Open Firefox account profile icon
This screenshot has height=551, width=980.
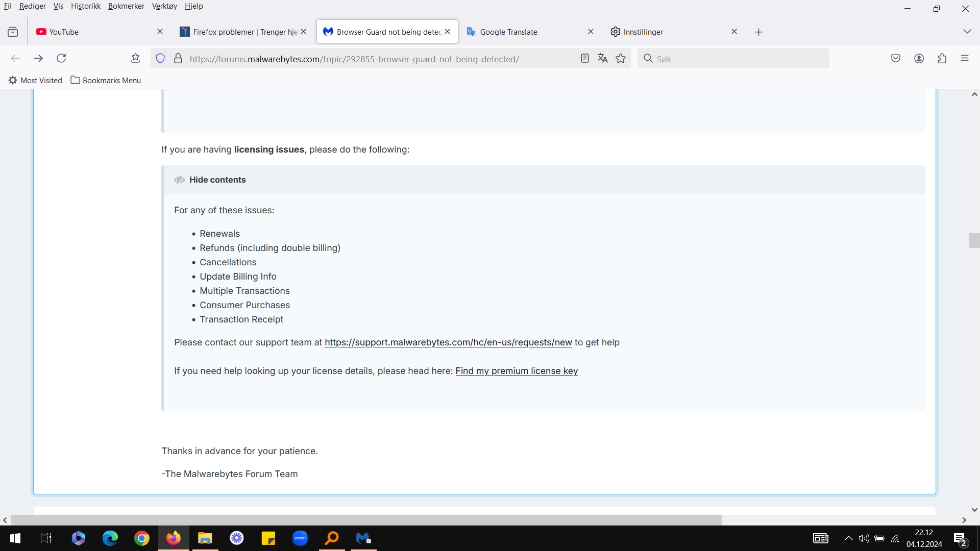(919, 59)
